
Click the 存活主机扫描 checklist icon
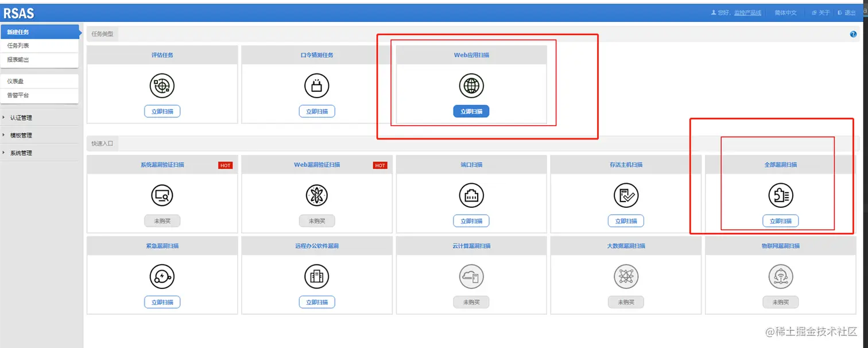626,196
